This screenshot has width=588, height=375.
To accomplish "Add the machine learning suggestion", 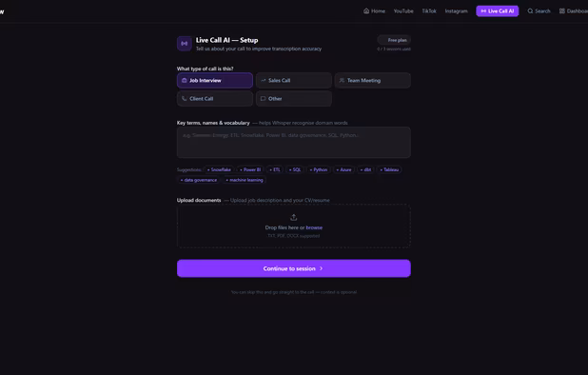I will click(x=245, y=180).
